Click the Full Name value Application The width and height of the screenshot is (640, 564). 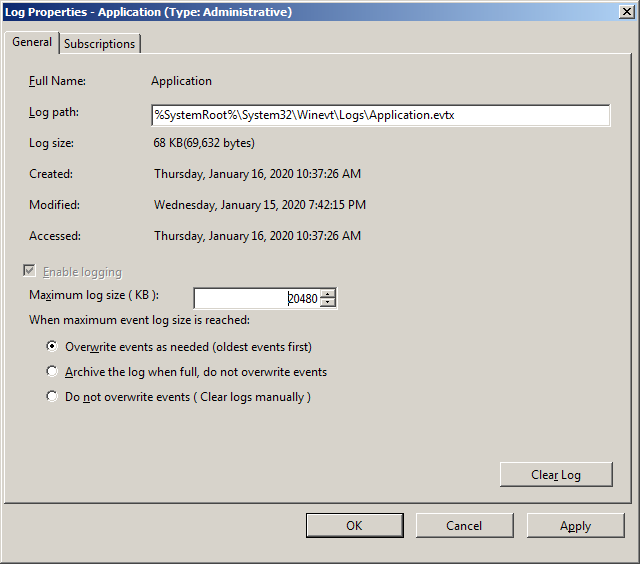coord(181,81)
